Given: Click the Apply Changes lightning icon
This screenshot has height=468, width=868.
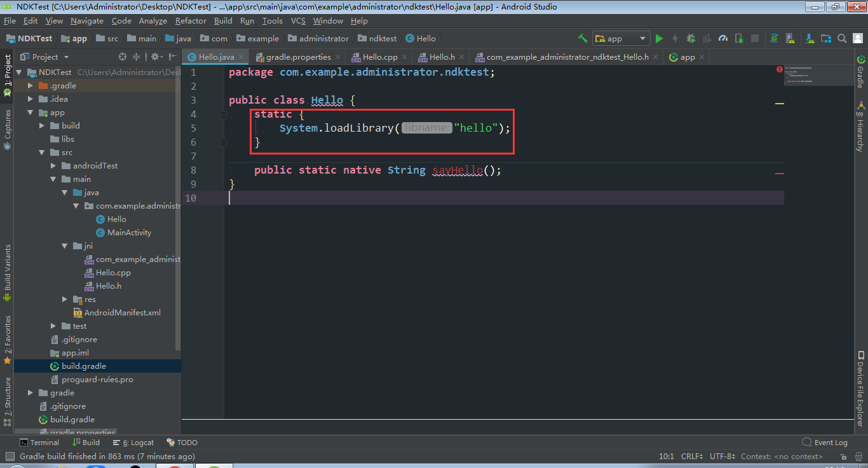Looking at the screenshot, I should (675, 38).
